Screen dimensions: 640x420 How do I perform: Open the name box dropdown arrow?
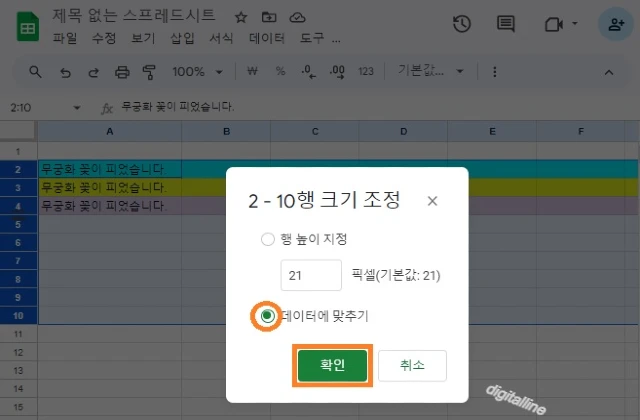point(77,108)
